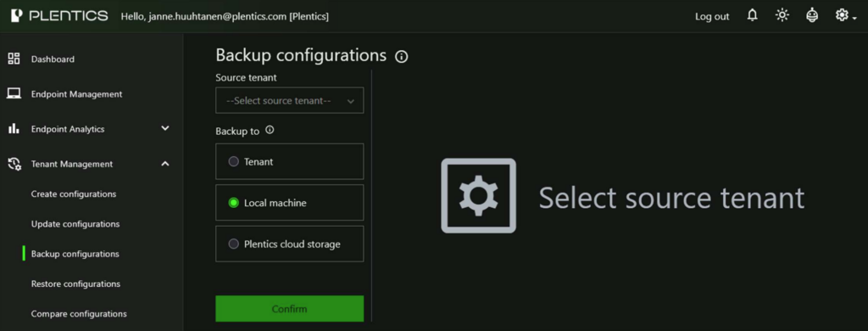The image size is (868, 331).
Task: Click the Log out link
Action: 712,17
